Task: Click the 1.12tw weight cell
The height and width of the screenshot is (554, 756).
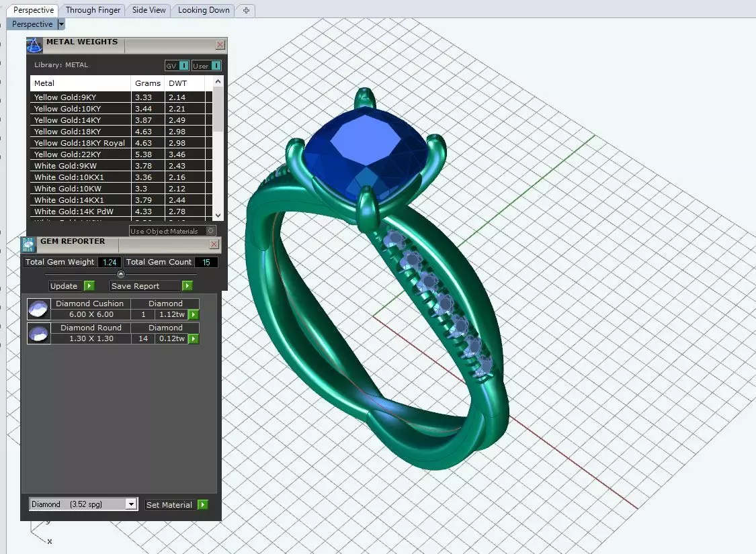Action: (x=172, y=314)
